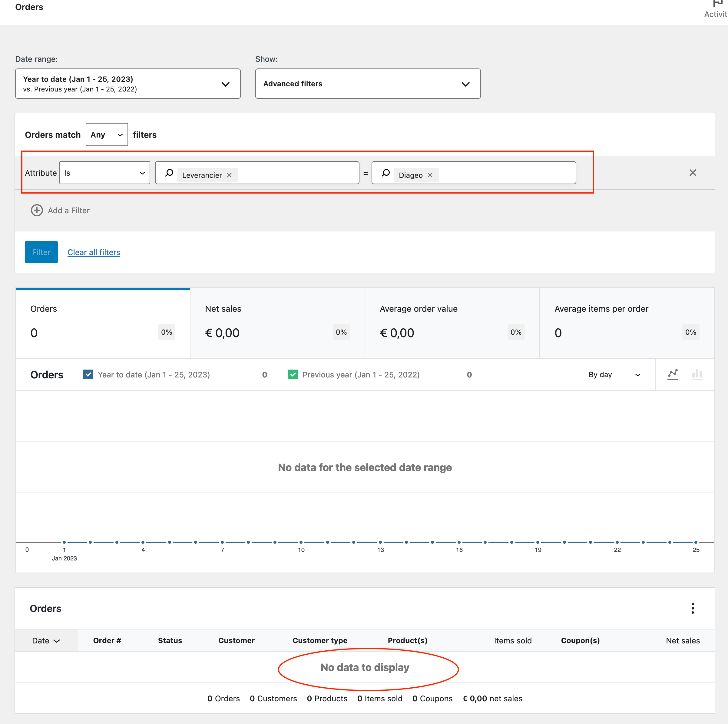Click the data point at day 1

pos(65,542)
